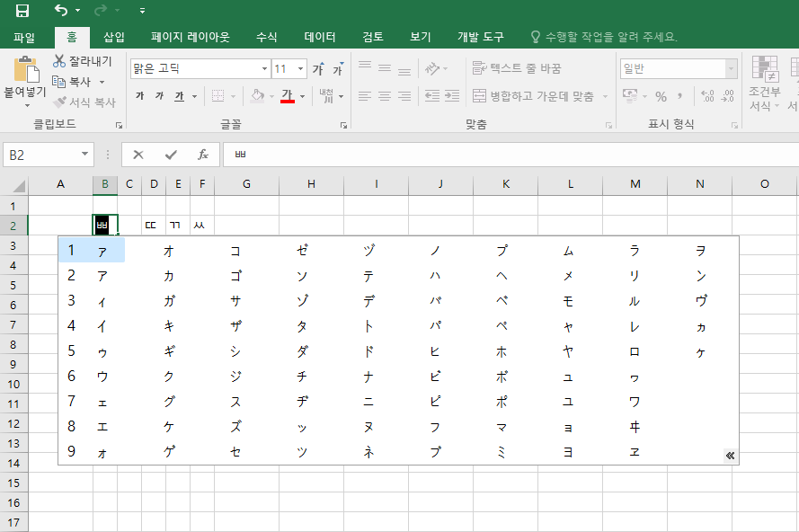Switch to the 데이터 tab
Screen dimensions: 799x532
coord(319,37)
